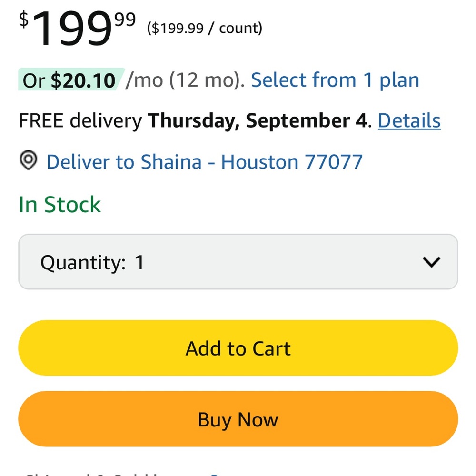Viewport: 476px width, 476px height.
Task: Click the location pin icon
Action: pyautogui.click(x=29, y=161)
